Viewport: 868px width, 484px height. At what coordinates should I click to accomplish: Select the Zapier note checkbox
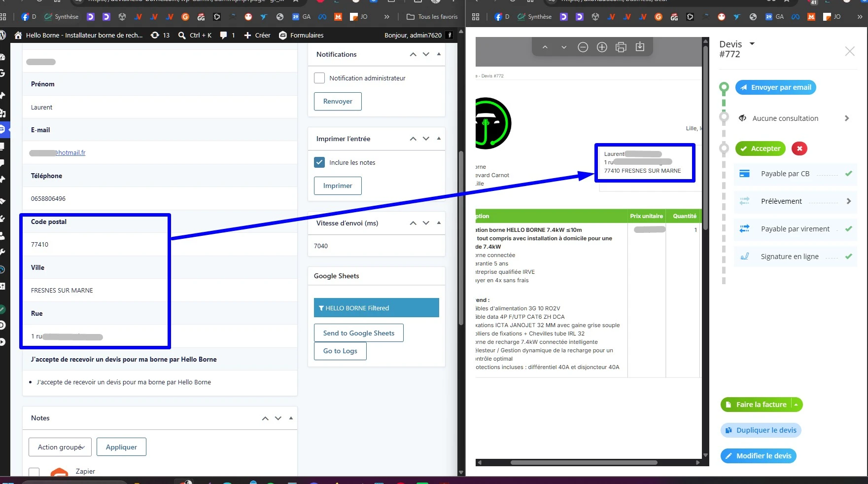(x=34, y=472)
